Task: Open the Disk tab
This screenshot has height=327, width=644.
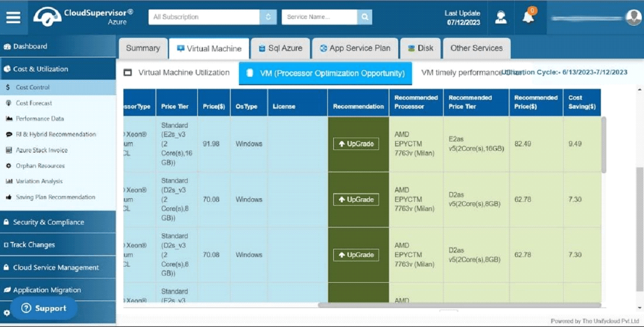Action: tap(420, 49)
